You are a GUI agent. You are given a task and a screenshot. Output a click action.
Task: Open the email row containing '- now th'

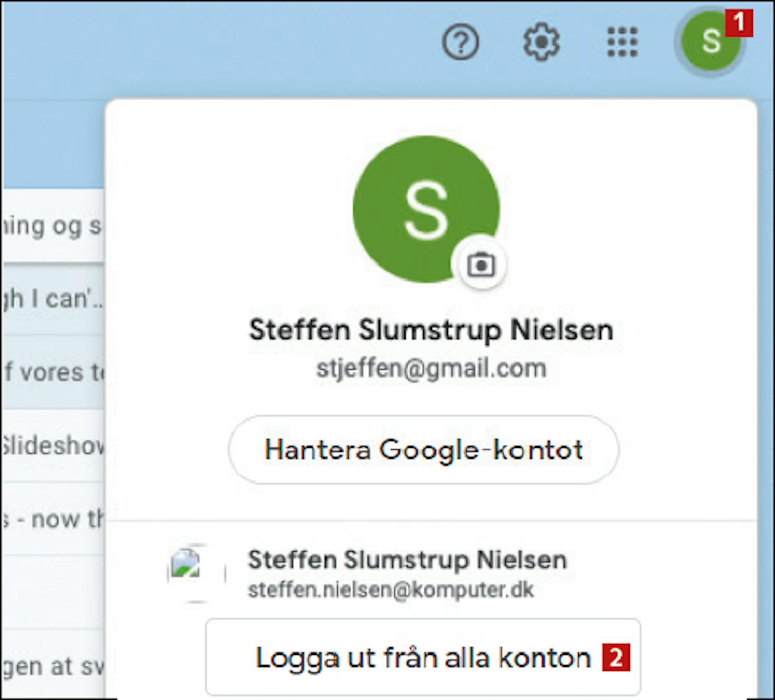coord(52,519)
